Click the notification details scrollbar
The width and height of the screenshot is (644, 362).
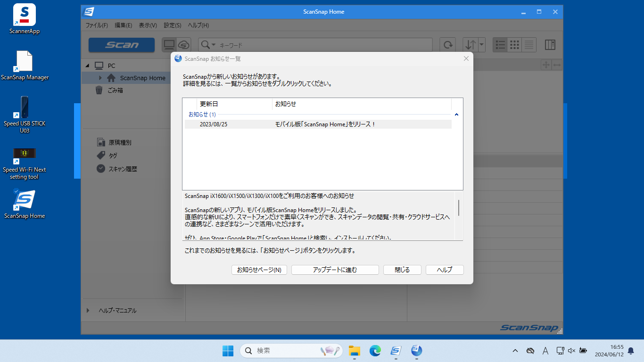click(459, 207)
